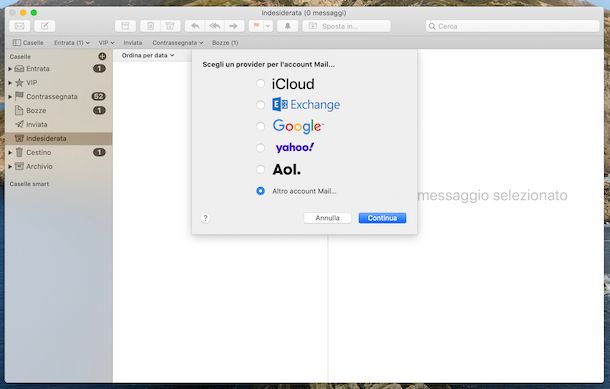This screenshot has width=610, height=389.
Task: Open the flag color dropdown arrow
Action: pyautogui.click(x=268, y=26)
